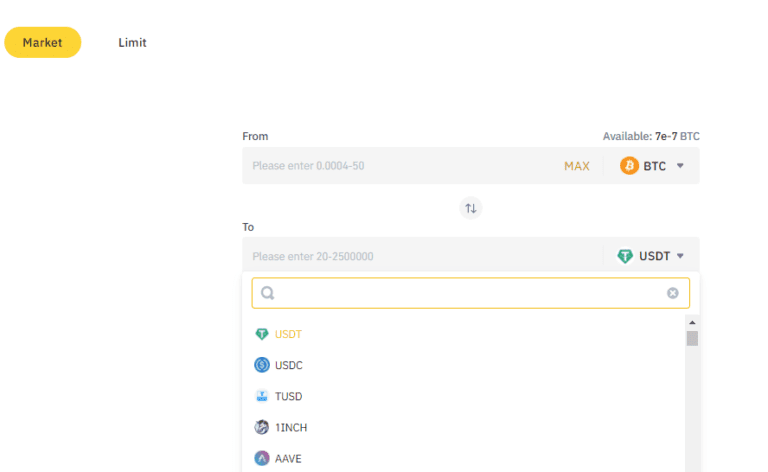Image resolution: width=768 pixels, height=472 pixels.
Task: Collapse the USDT currency dropdown arrow
Action: (680, 256)
